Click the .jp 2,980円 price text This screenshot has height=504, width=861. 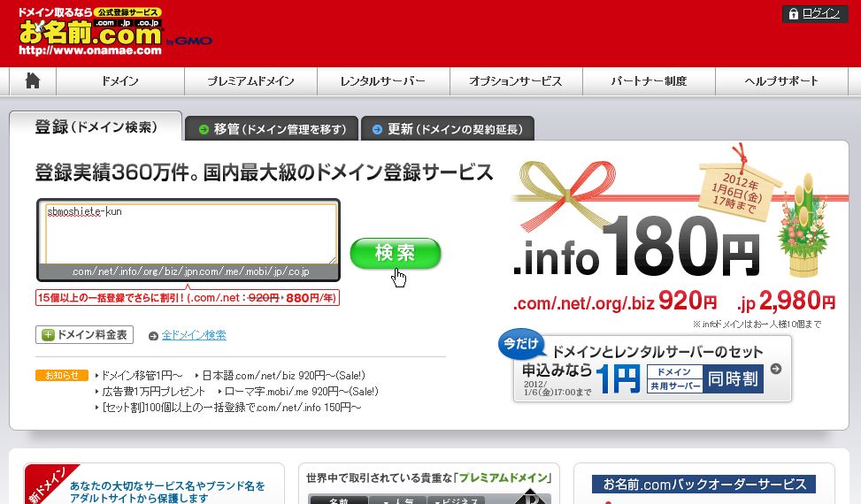tap(787, 302)
